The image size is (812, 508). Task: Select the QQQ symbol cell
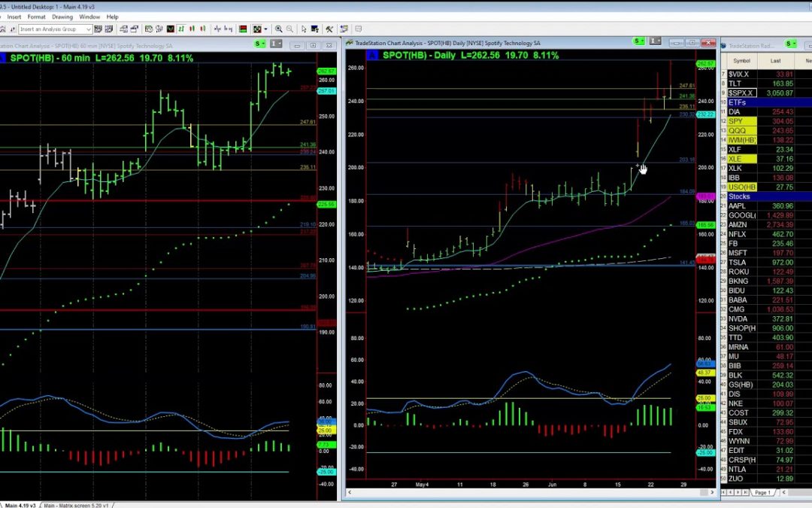point(742,131)
